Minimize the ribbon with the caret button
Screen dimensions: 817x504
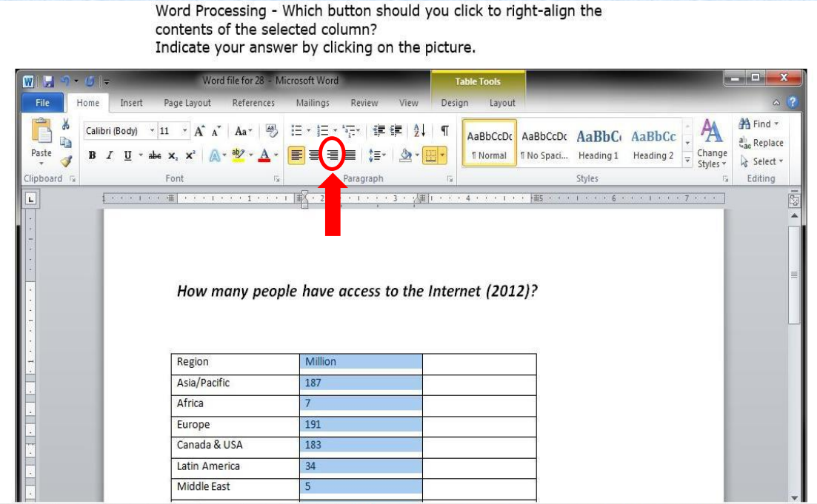coord(776,103)
